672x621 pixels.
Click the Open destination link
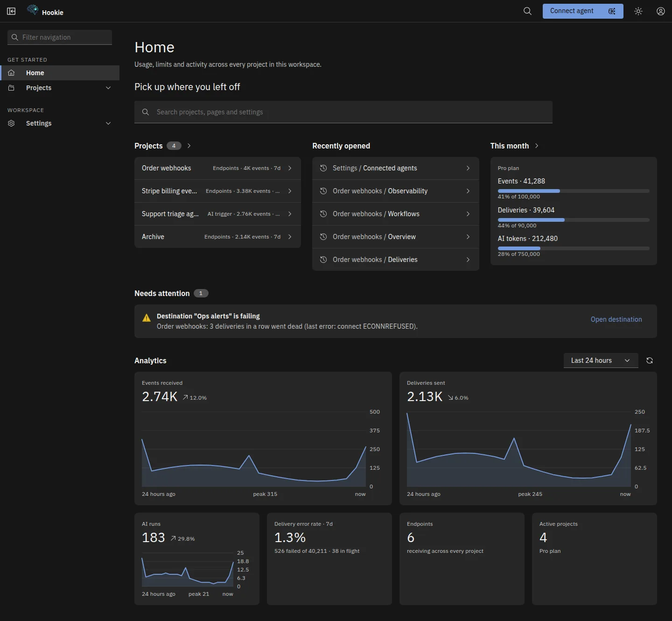point(616,319)
